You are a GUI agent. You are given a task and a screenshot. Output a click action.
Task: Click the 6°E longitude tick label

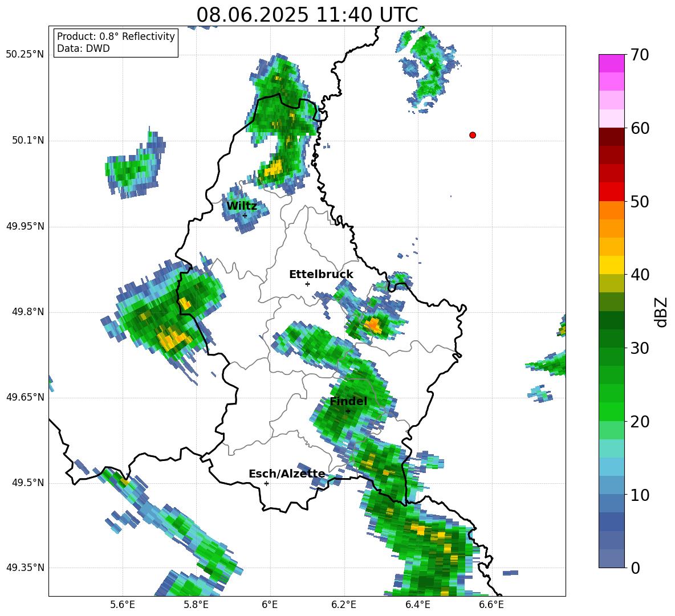pos(270,605)
